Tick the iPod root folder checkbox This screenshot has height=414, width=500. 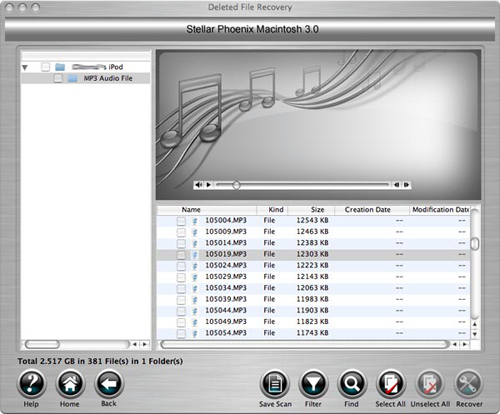[x=45, y=67]
